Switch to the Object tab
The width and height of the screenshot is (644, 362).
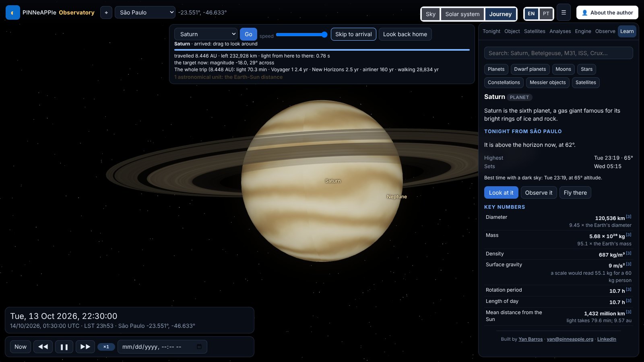tap(512, 31)
